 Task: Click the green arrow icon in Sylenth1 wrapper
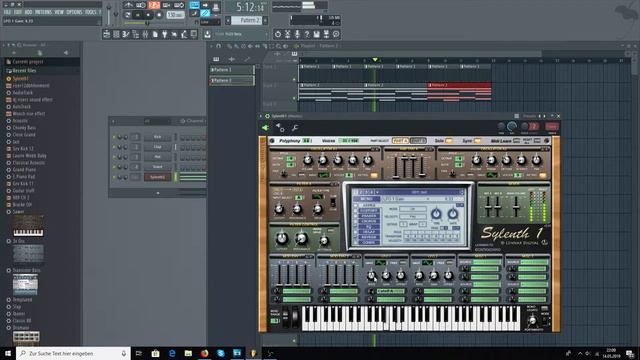[265, 128]
